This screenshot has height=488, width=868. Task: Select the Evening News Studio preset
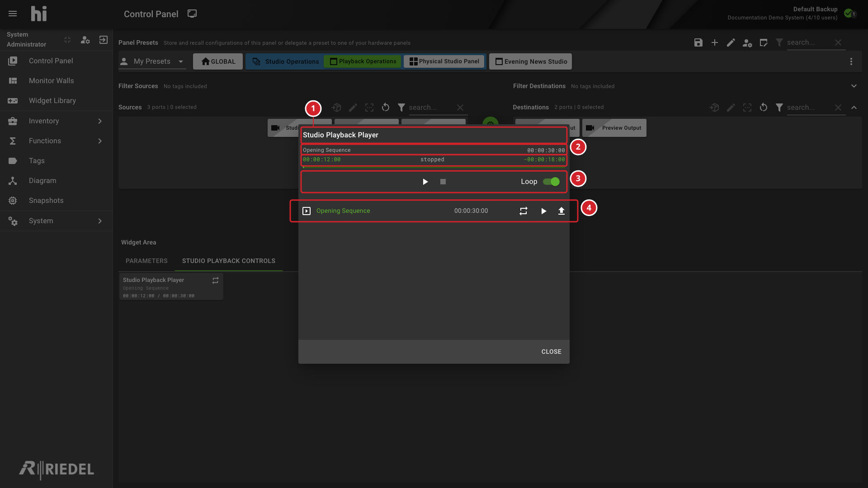pos(531,61)
